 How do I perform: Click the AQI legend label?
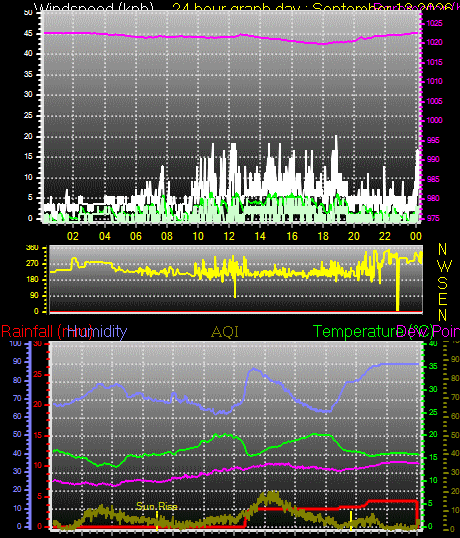(x=225, y=332)
